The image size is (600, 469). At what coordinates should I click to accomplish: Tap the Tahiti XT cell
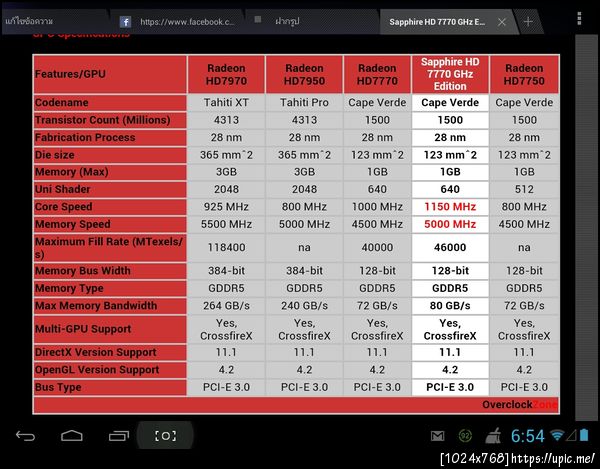(226, 103)
